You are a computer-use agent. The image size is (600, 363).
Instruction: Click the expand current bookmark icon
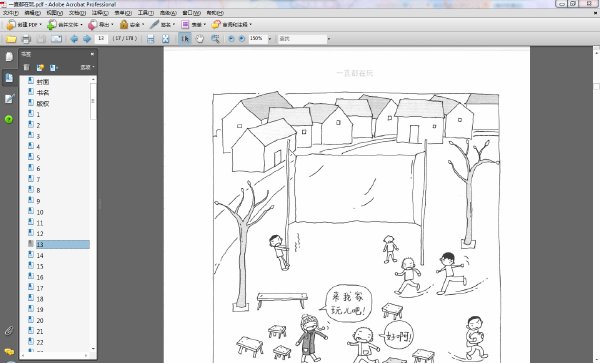coord(53,68)
